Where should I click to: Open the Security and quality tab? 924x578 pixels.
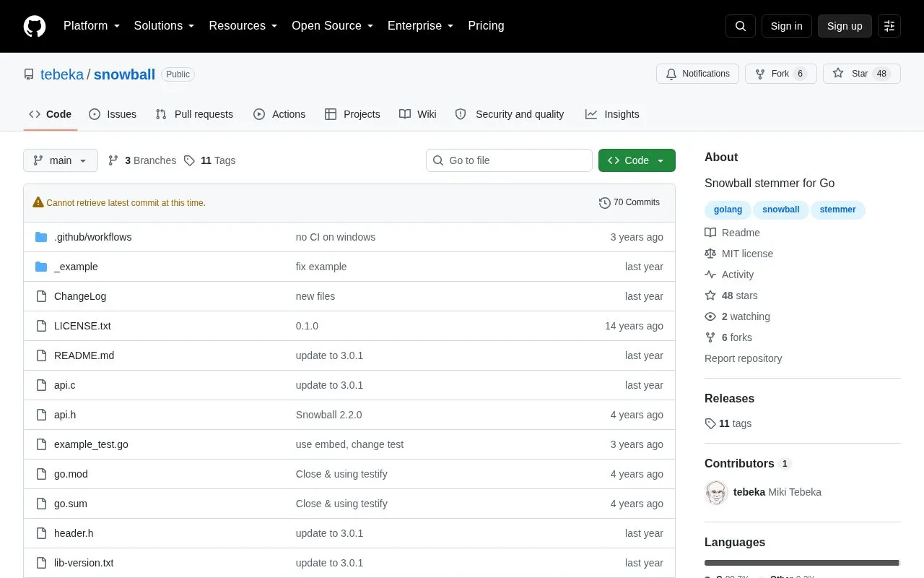pyautogui.click(x=510, y=114)
